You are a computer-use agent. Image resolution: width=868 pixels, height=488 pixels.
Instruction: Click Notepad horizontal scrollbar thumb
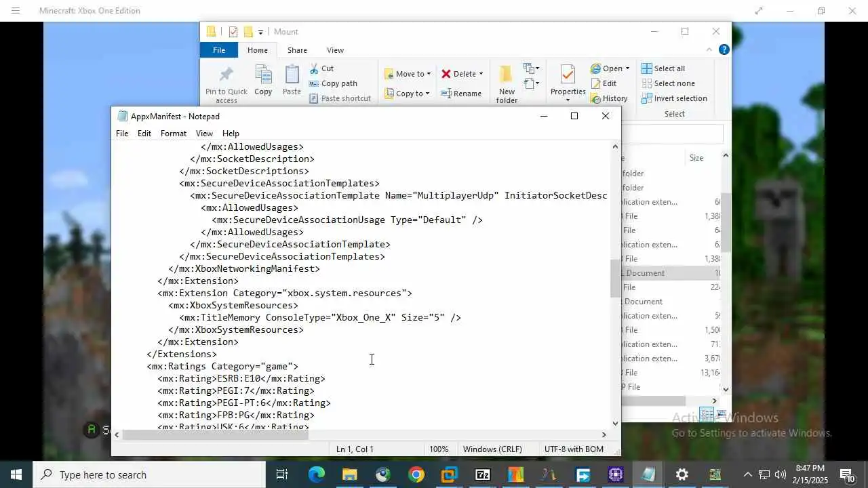coord(215,434)
